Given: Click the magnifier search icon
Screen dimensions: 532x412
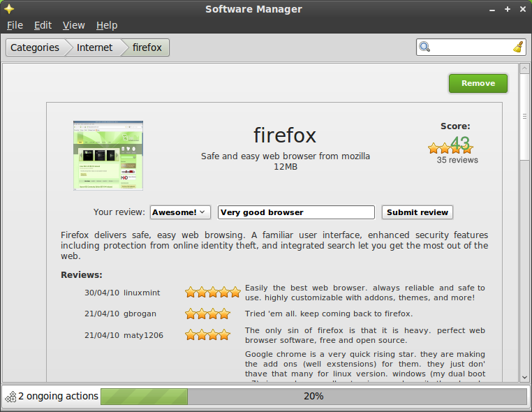Looking at the screenshot, I should [424, 47].
